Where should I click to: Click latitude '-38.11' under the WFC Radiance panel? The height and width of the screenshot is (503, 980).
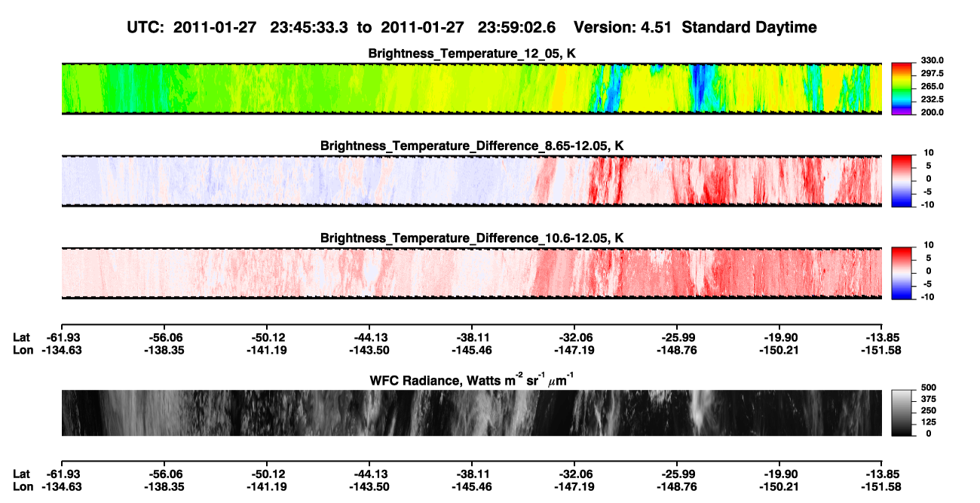coord(472,474)
